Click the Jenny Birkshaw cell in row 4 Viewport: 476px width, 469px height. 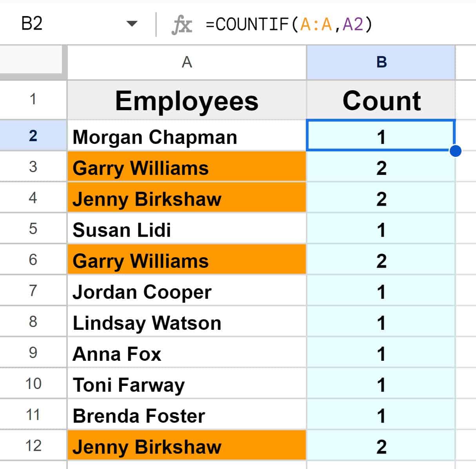pyautogui.click(x=186, y=199)
